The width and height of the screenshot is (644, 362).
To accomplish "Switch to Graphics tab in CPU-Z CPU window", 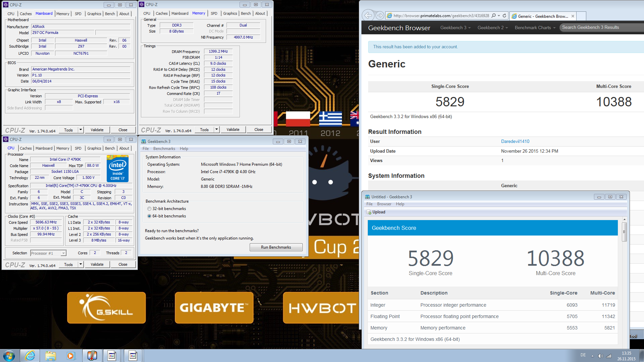I will pyautogui.click(x=94, y=148).
